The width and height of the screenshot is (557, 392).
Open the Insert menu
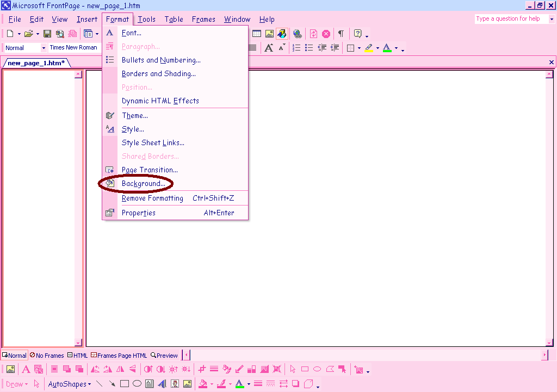tap(86, 20)
